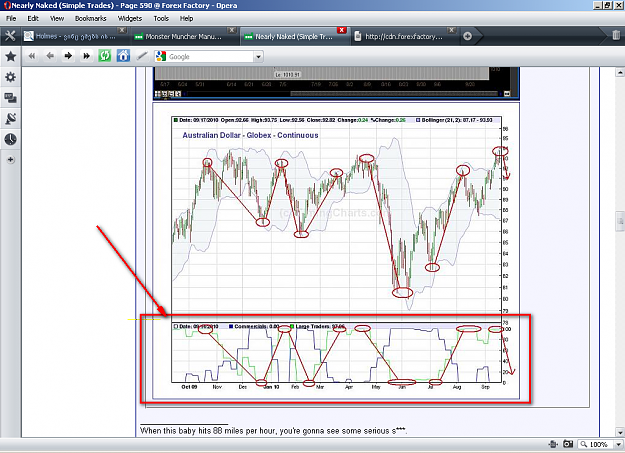Open a new tab with plus button
The height and width of the screenshot is (453, 625).
[468, 36]
